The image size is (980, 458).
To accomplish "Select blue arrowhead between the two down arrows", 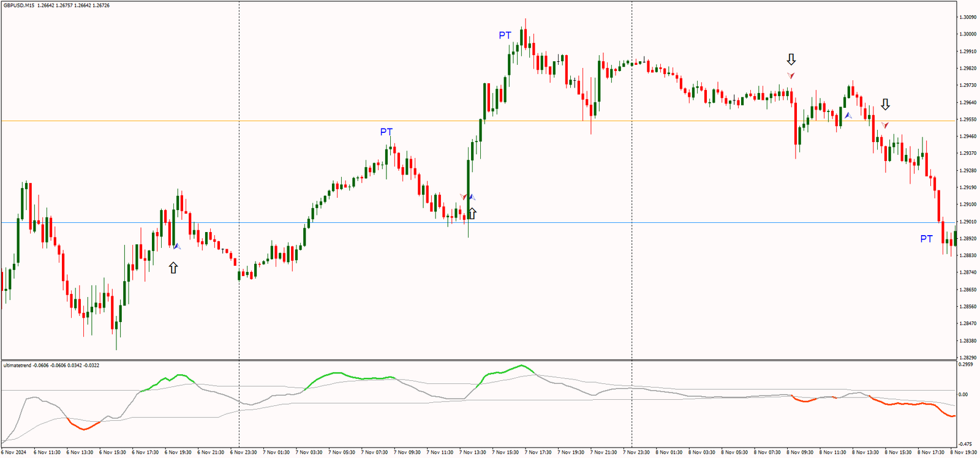I will (x=848, y=115).
